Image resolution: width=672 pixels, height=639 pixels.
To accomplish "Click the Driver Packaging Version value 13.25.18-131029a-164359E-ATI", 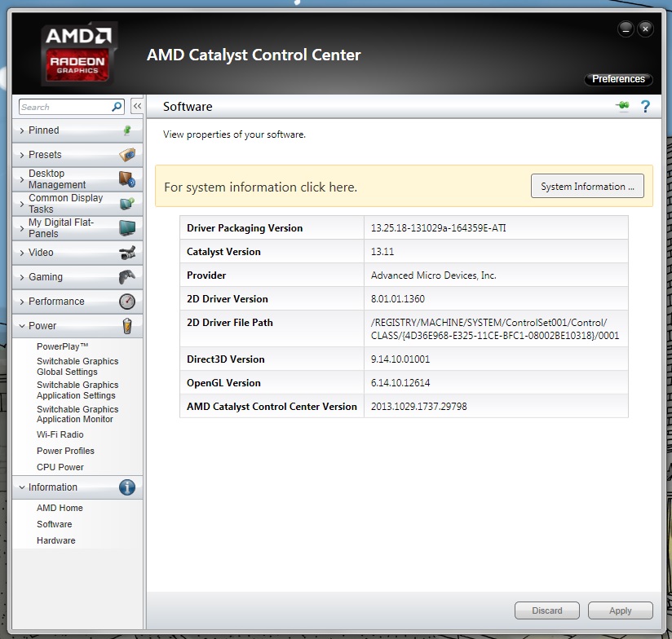I will (x=439, y=228).
